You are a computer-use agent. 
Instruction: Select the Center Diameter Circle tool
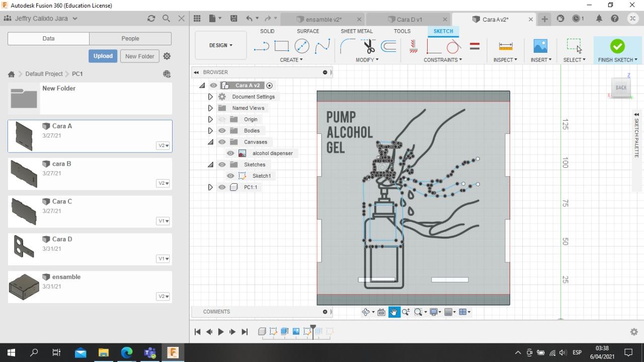click(x=302, y=46)
